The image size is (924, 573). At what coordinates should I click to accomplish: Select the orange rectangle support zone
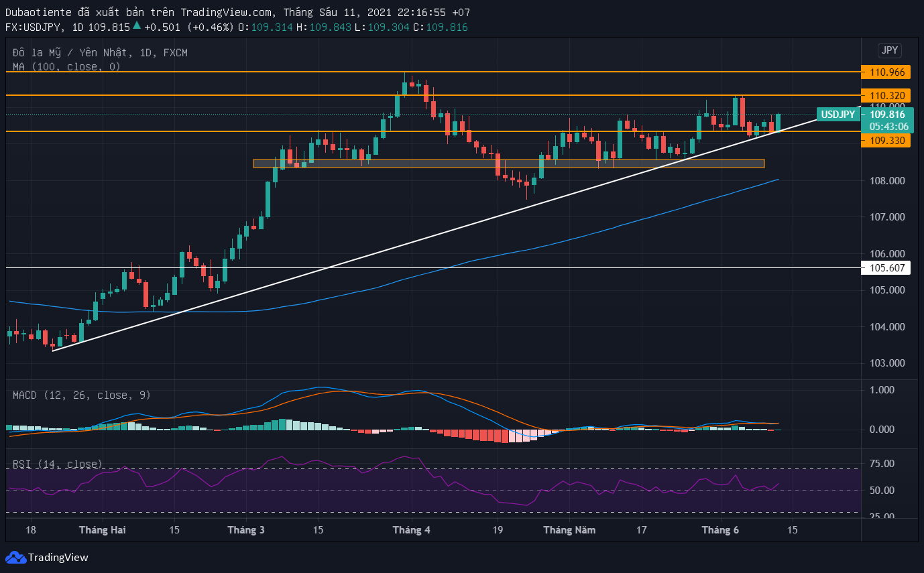point(508,164)
